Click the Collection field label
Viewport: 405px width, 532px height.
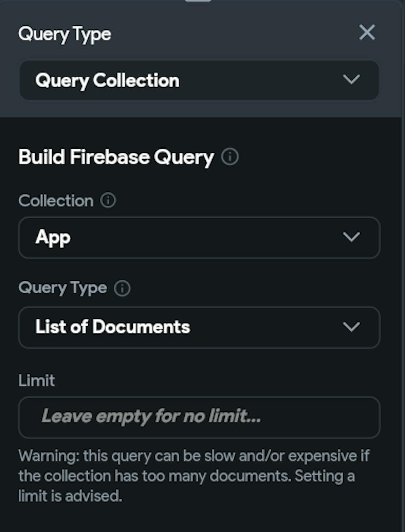coord(56,201)
